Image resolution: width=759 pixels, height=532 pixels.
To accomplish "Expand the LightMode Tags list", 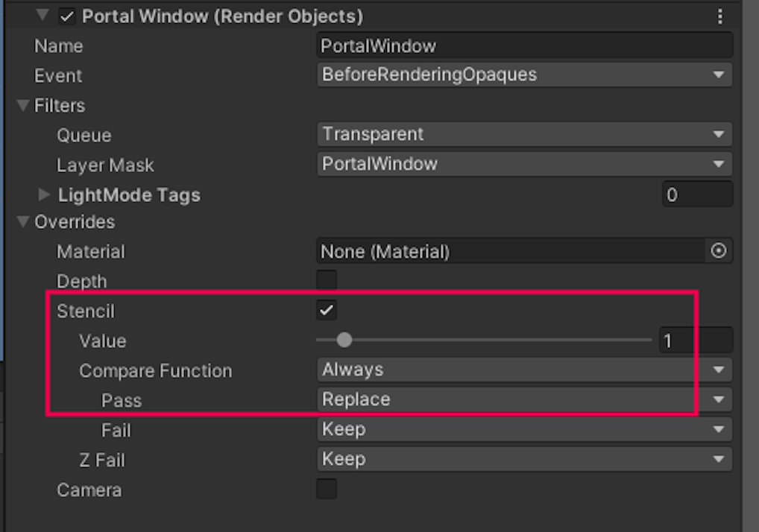I will pos(45,195).
